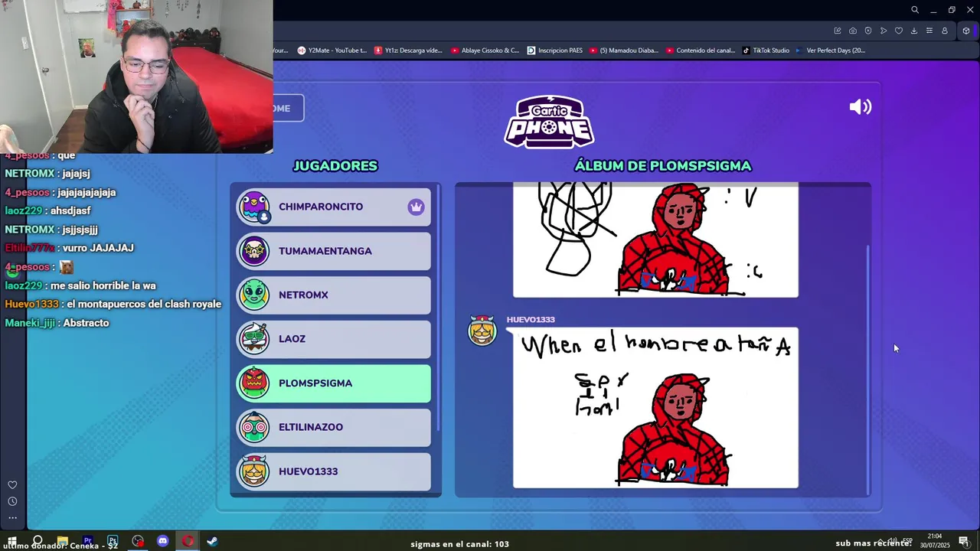This screenshot has width=980, height=551.
Task: Click the crown host icon beside CHIMPARONCITO
Action: (x=416, y=207)
